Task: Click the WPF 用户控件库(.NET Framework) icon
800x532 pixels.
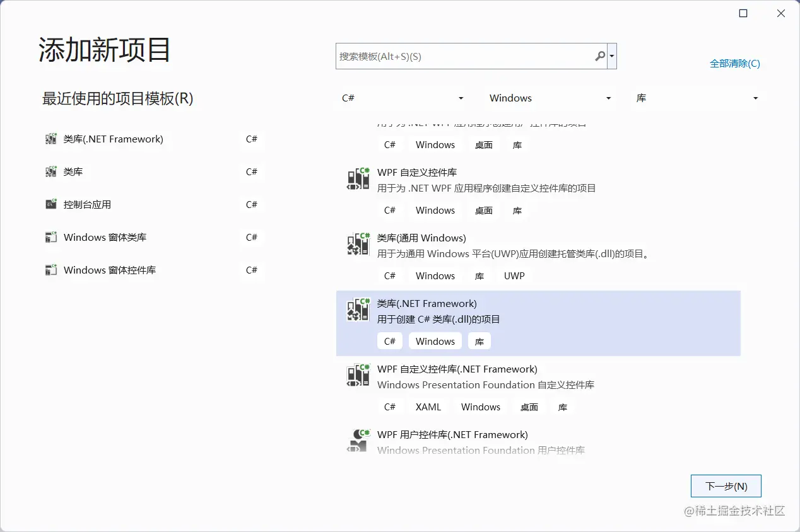Action: tap(358, 440)
